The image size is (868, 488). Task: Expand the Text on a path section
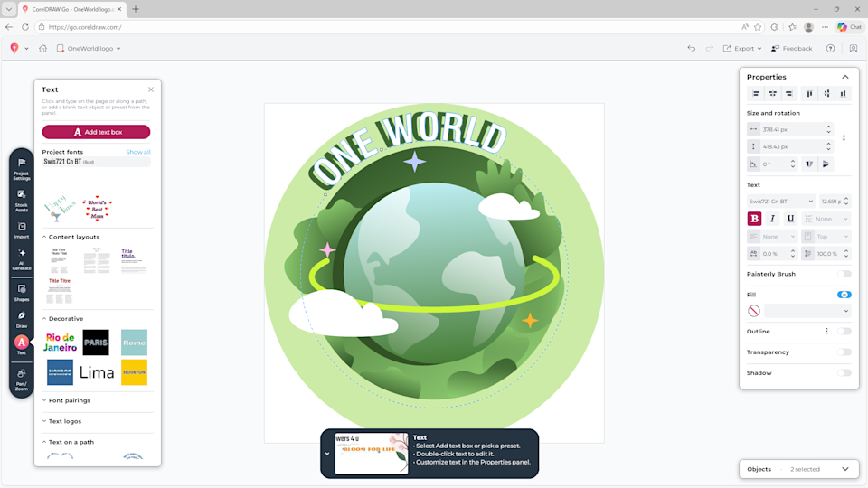coord(71,442)
